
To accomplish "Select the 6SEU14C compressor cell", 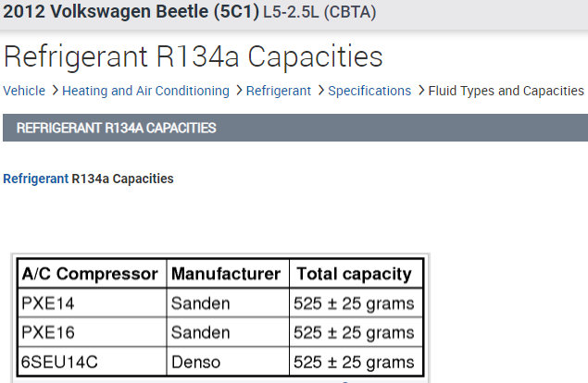I will [x=59, y=362].
